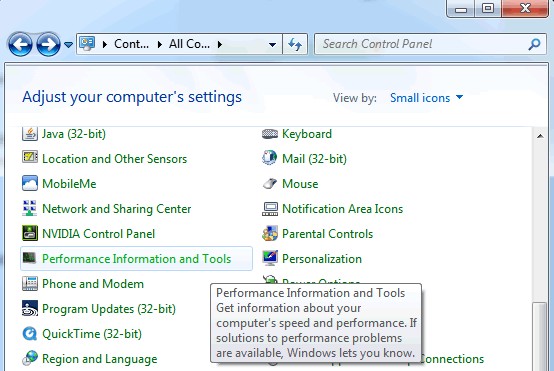The width and height of the screenshot is (554, 371).
Task: Open the Java (32-bit) icon
Action: pos(30,134)
